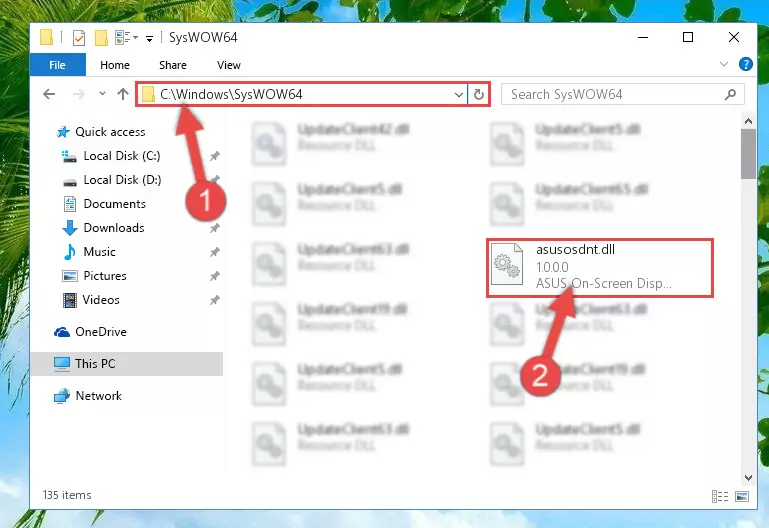
Task: Click the scrollbar up arrow
Action: 748,121
